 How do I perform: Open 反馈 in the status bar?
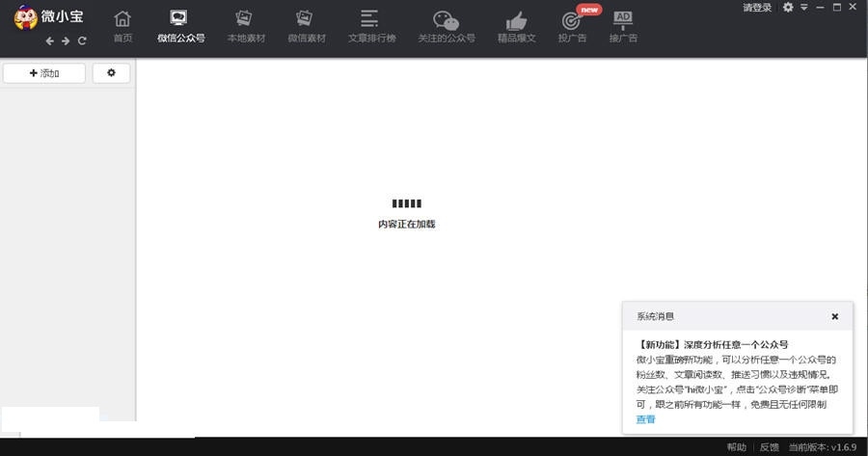pos(769,447)
